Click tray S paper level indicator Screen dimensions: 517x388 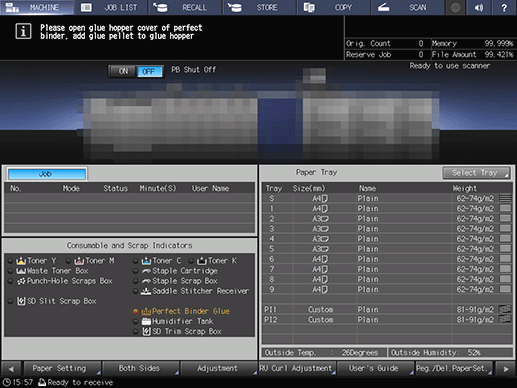coord(506,198)
